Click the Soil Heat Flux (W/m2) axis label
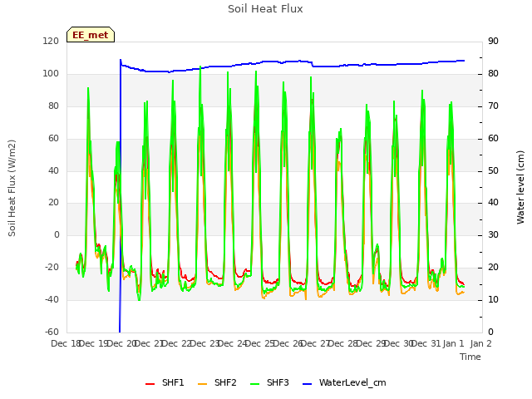532x399 pixels. [12, 188]
